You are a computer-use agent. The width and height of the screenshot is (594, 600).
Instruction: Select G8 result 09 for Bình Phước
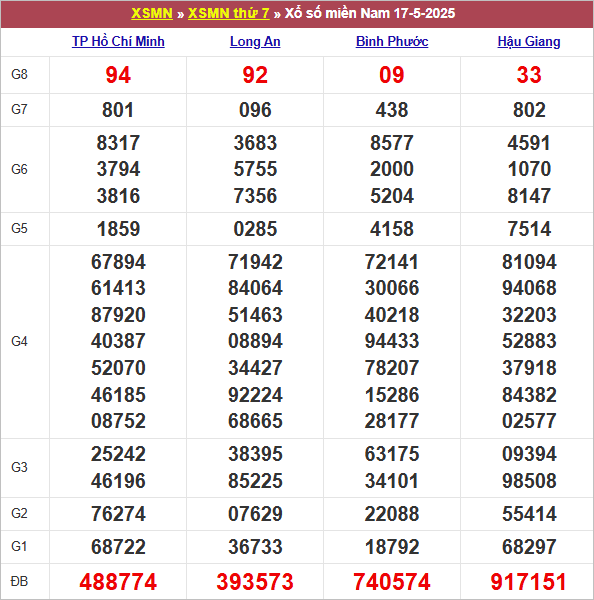pos(392,75)
